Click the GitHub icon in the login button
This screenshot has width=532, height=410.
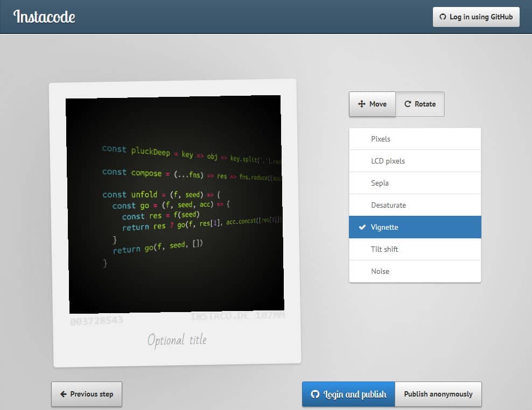tap(443, 17)
